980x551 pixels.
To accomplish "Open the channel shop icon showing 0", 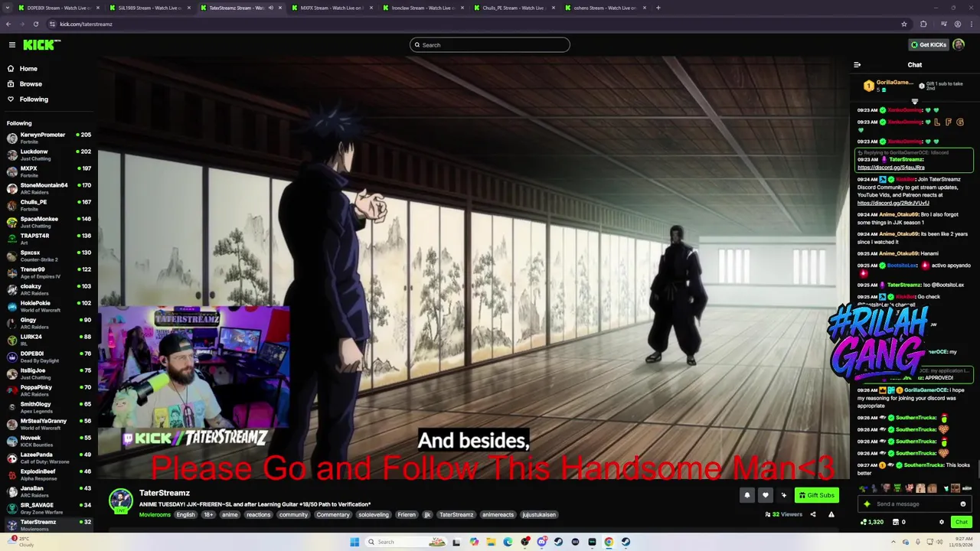I will point(898,522).
